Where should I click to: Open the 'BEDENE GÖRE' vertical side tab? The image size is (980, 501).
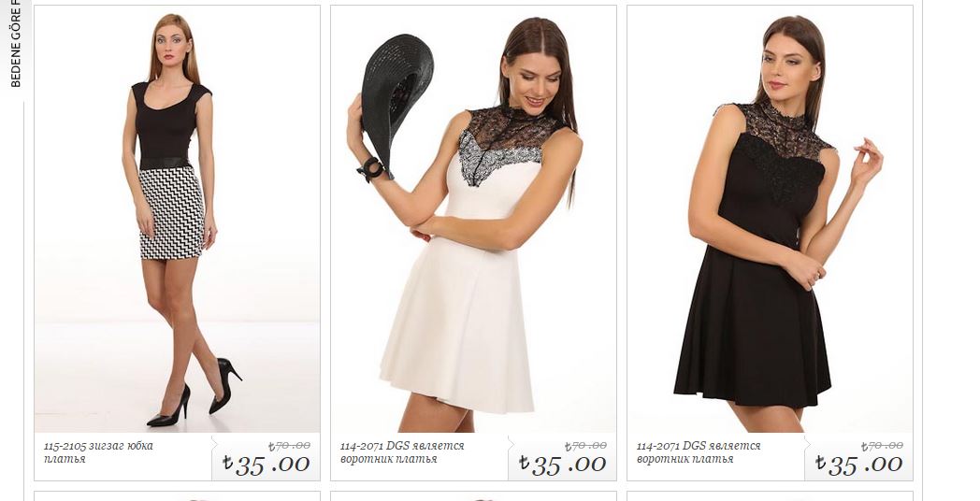[x=16, y=44]
